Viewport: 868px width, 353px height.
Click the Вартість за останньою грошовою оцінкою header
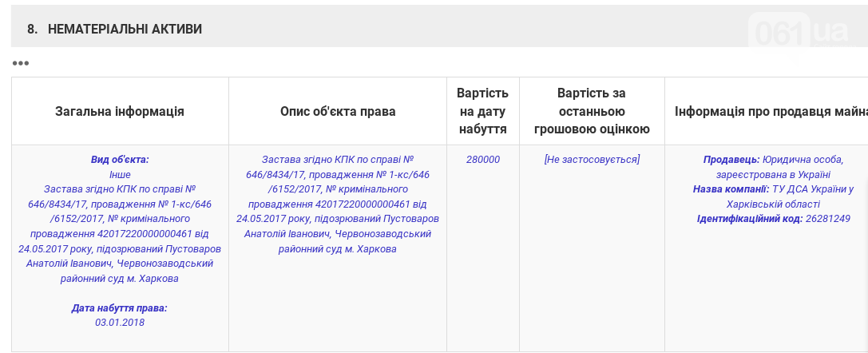coord(591,111)
